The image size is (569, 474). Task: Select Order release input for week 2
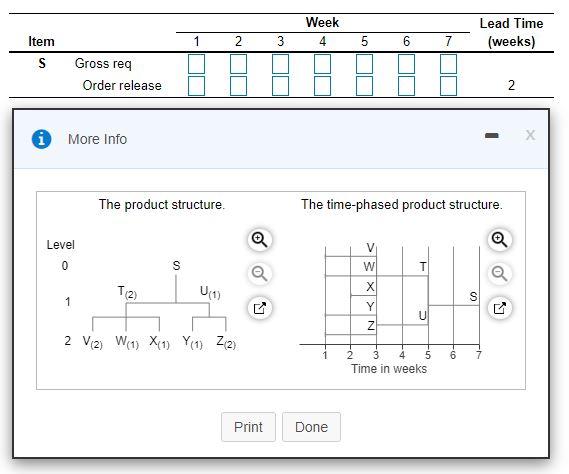coord(238,86)
